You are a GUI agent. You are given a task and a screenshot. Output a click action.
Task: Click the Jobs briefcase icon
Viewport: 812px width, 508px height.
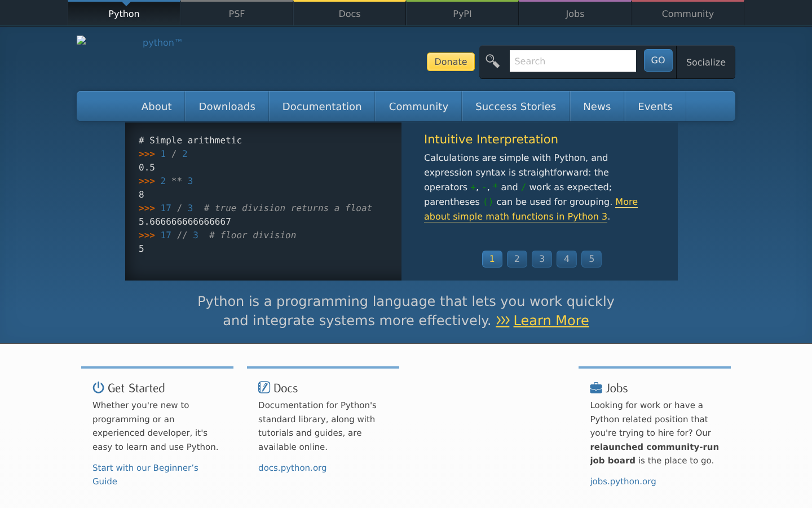(596, 388)
